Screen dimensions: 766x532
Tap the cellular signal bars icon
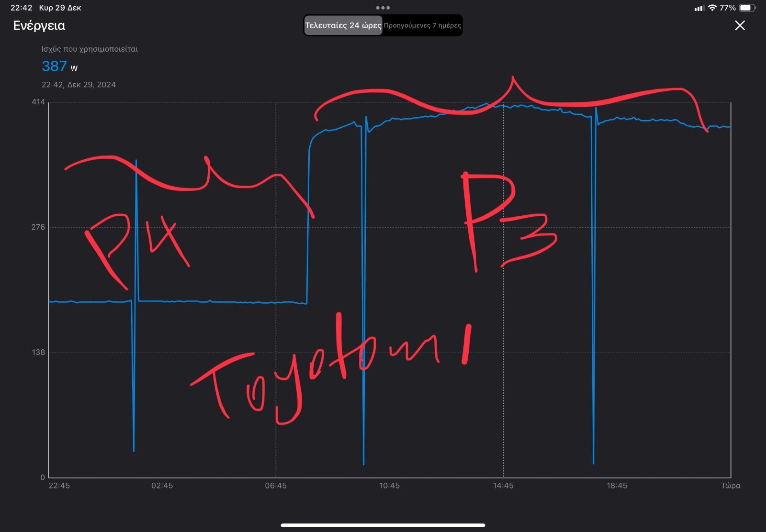[699, 8]
